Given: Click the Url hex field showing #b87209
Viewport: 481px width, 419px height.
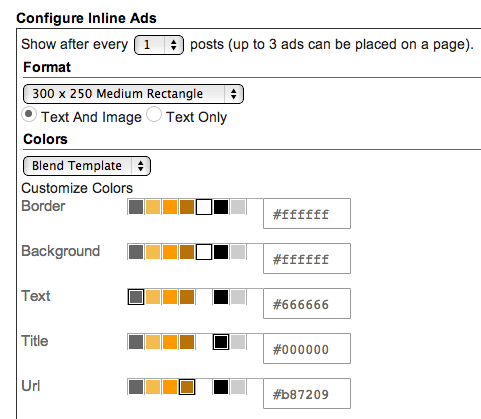Looking at the screenshot, I should pyautogui.click(x=307, y=394).
